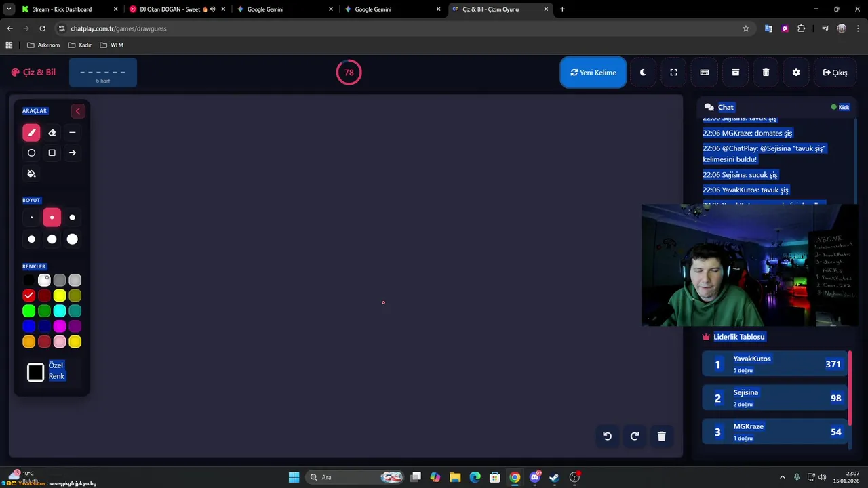The height and width of the screenshot is (488, 868).
Task: Pick the yellow color swatch beside dark red
Action: coord(60,296)
